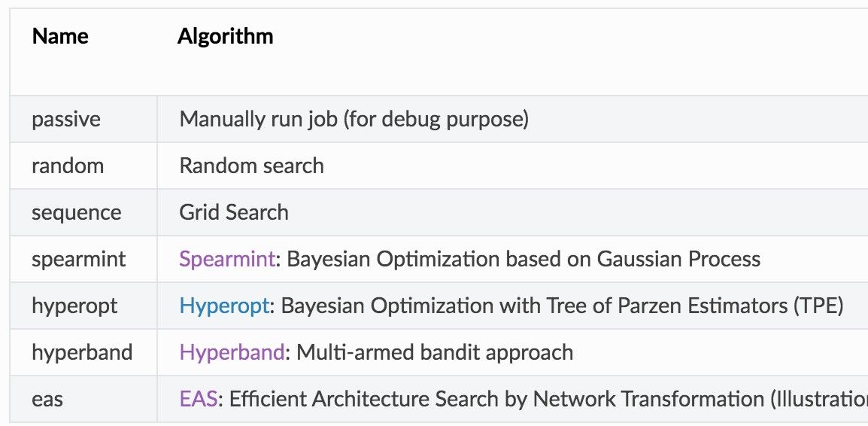Click the Multi-armed bandit approach text
This screenshot has height=426, width=868.
(x=435, y=352)
